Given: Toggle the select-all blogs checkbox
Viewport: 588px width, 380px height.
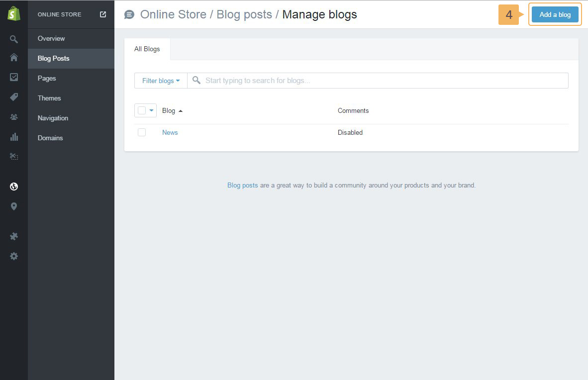Looking at the screenshot, I should [x=142, y=110].
